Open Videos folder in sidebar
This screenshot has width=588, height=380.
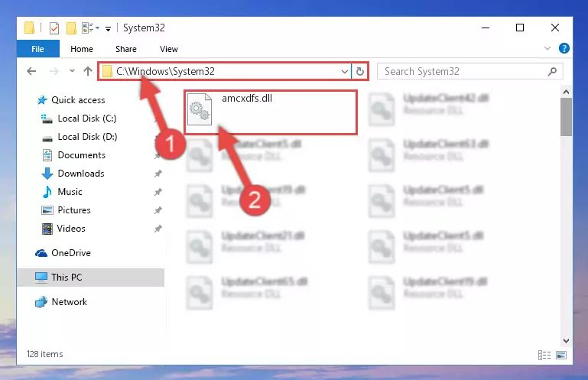(63, 229)
